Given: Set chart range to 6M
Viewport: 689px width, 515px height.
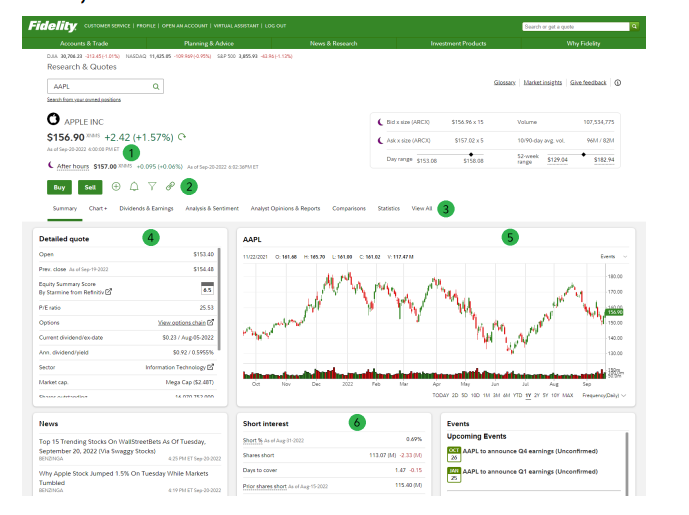Looking at the screenshot, I should (507, 395).
